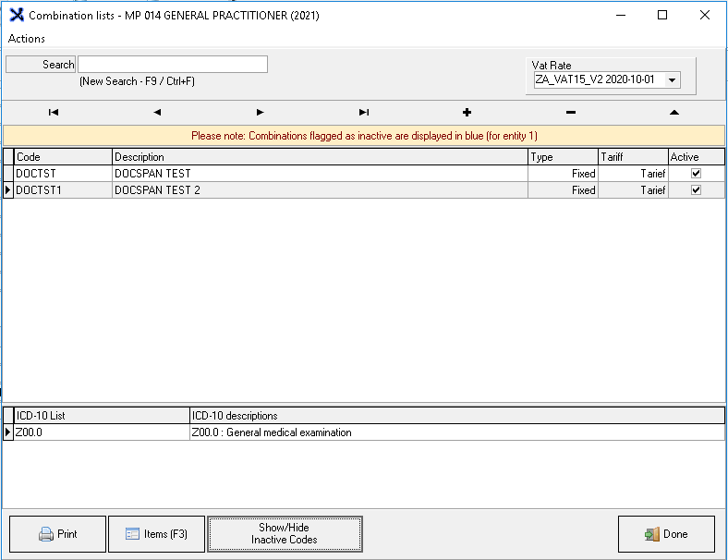Open Items (F3) list
The height and width of the screenshot is (560, 728).
point(156,534)
